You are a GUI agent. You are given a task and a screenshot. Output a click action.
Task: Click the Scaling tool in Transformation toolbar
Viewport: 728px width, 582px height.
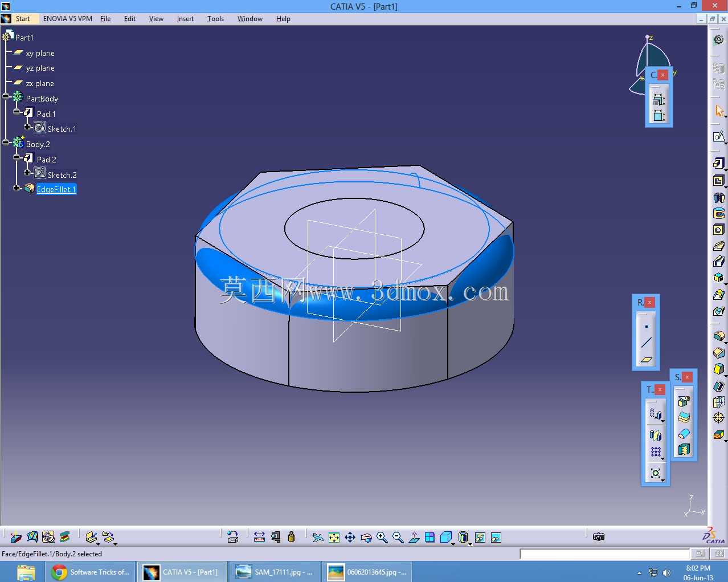[x=656, y=473]
